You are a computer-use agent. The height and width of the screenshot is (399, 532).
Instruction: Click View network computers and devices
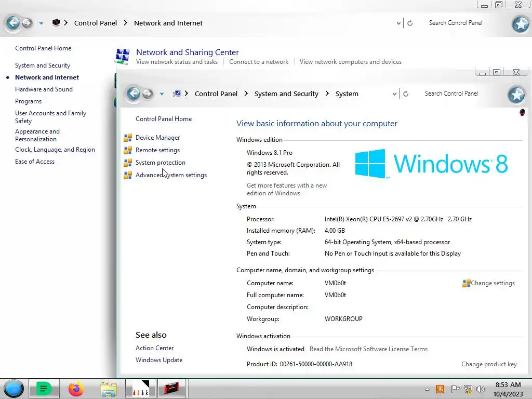click(351, 62)
